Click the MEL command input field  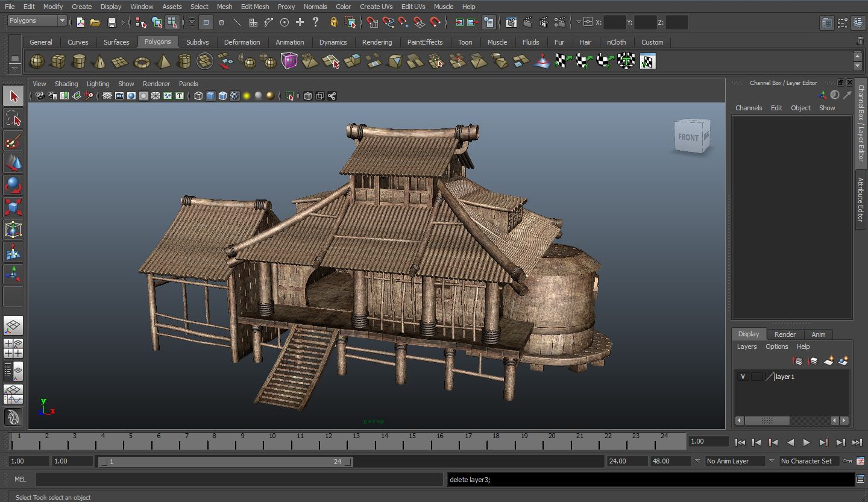[239, 480]
